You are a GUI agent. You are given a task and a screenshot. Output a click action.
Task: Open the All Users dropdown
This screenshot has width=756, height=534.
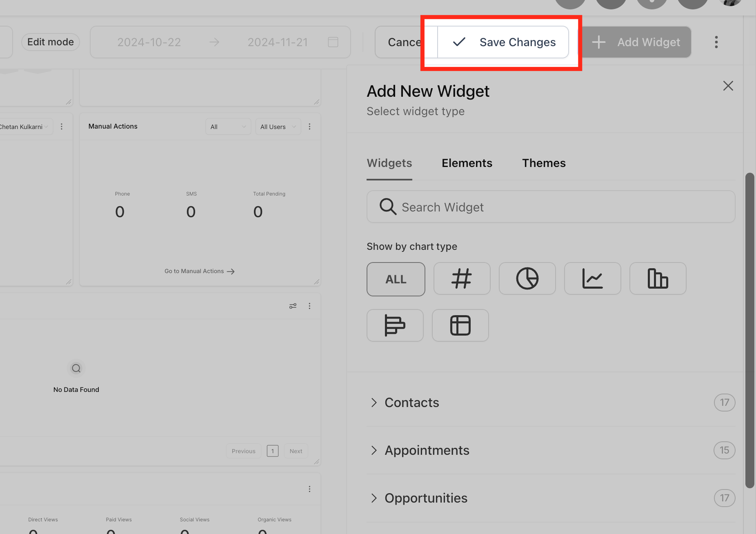tap(278, 127)
